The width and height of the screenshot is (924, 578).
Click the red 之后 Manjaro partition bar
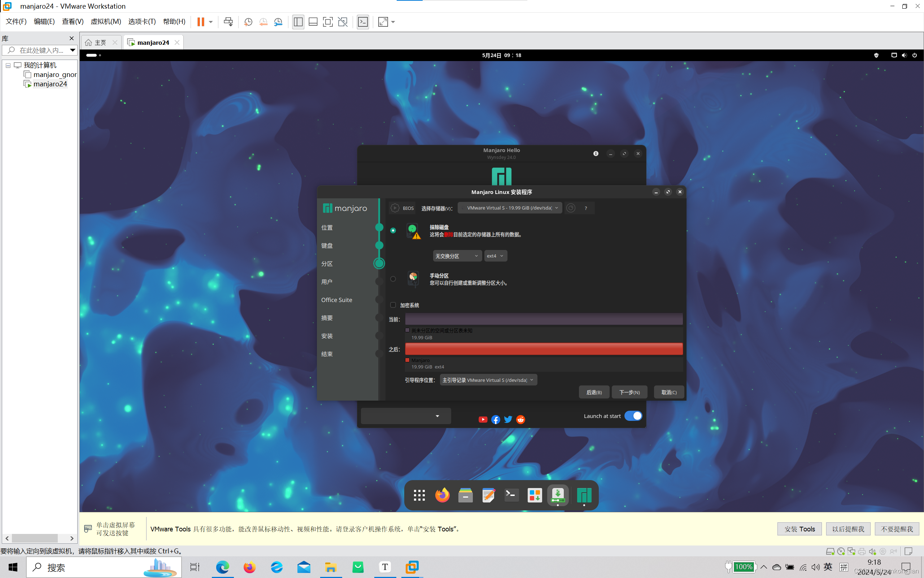(x=544, y=349)
